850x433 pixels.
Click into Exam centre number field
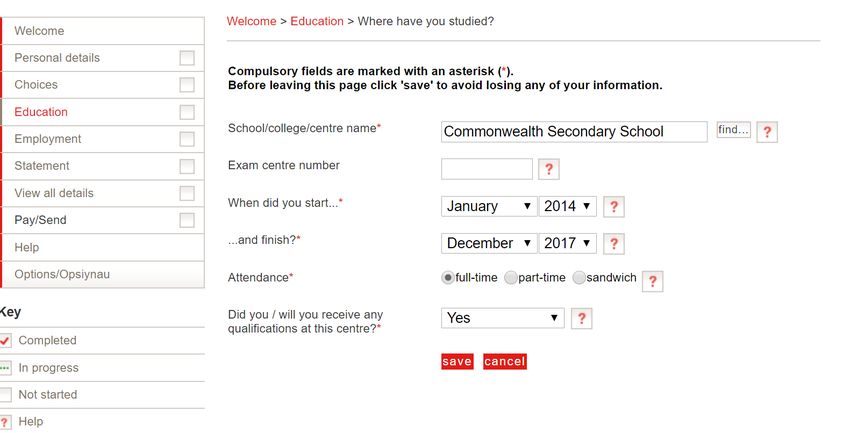pyautogui.click(x=487, y=169)
